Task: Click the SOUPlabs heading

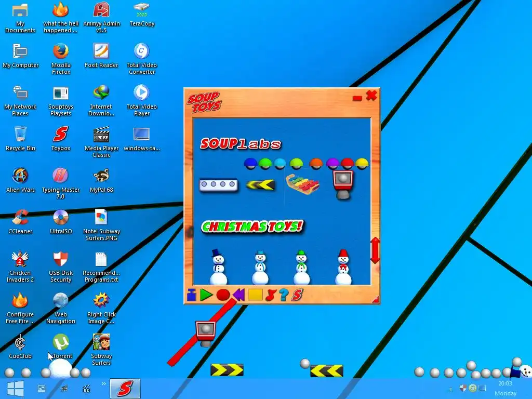Action: [x=241, y=144]
